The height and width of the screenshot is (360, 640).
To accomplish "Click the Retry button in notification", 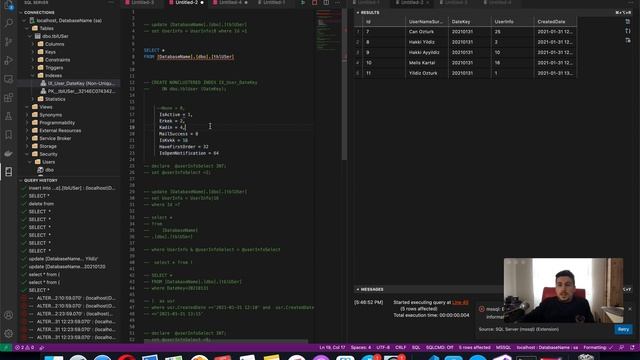I will 623,329.
